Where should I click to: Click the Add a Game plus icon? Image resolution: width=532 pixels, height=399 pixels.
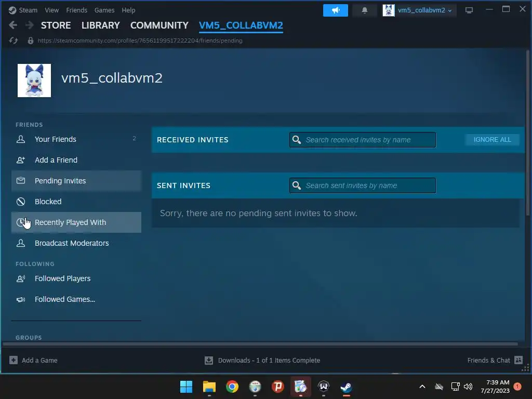[x=13, y=361]
